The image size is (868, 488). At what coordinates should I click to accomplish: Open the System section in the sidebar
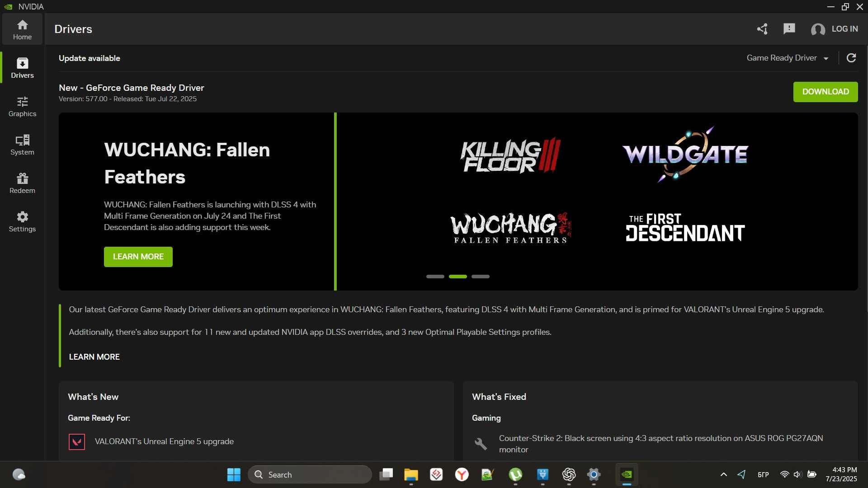(x=22, y=145)
